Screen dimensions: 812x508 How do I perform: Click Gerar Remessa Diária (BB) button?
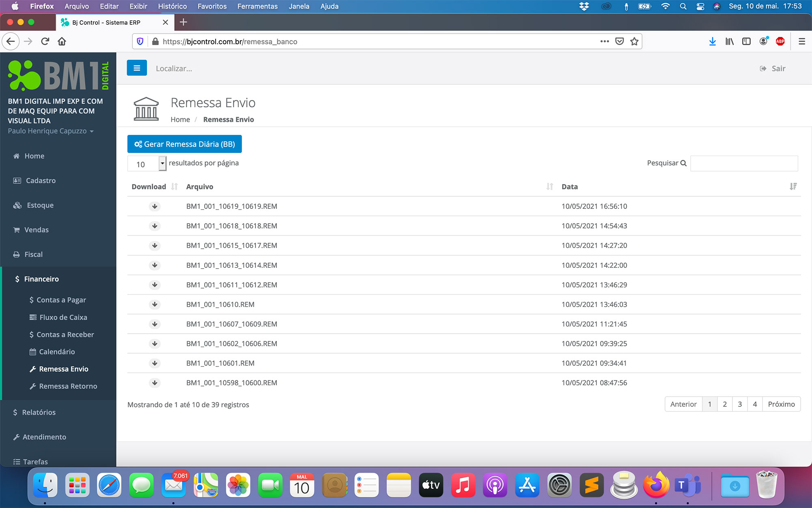click(x=184, y=144)
